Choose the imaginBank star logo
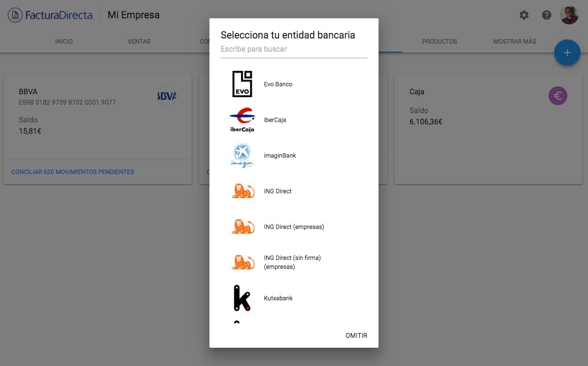The width and height of the screenshot is (588, 366). click(x=242, y=156)
